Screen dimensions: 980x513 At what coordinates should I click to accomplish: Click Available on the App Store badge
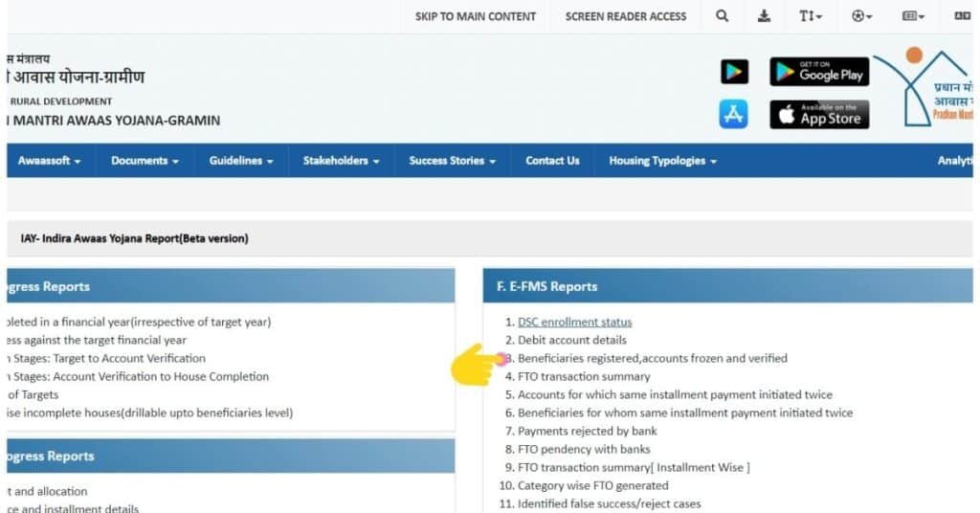(819, 114)
